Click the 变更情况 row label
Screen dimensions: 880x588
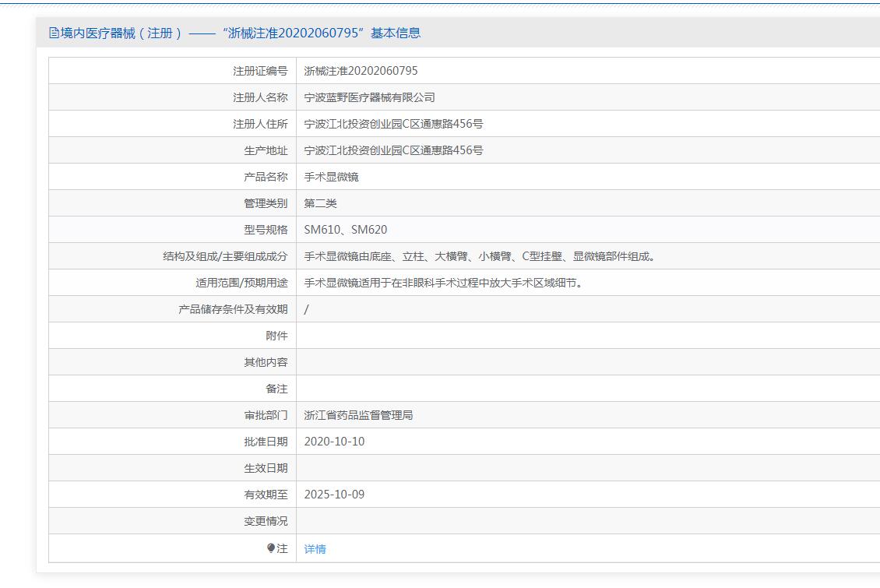pyautogui.click(x=266, y=521)
